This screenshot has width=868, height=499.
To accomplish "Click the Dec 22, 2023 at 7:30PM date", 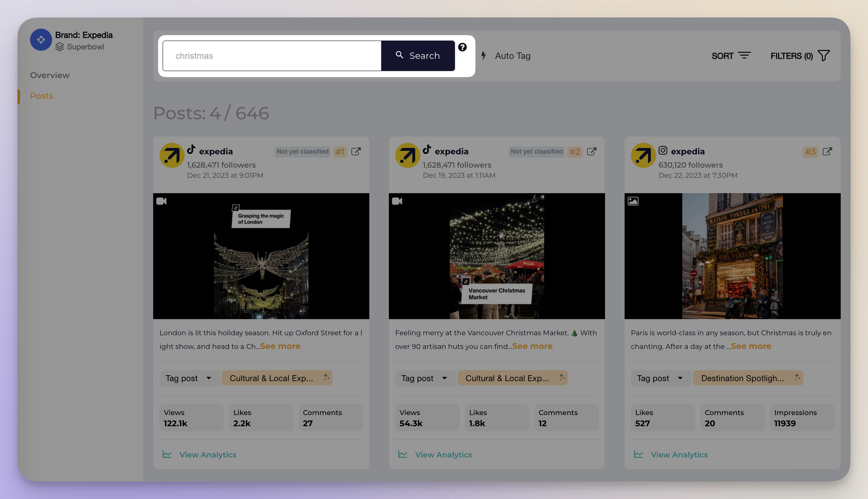I will point(698,175).
